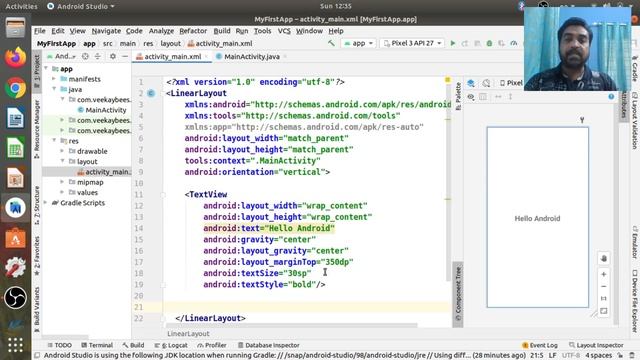Expand the values folder
This screenshot has width=640, height=360.
(62, 192)
